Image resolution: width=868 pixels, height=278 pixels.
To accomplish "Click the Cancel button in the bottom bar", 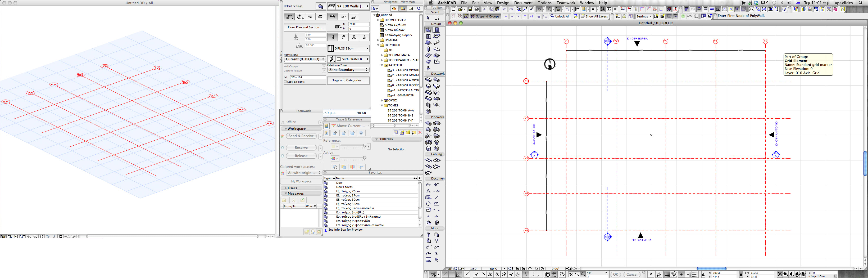I will tap(632, 274).
